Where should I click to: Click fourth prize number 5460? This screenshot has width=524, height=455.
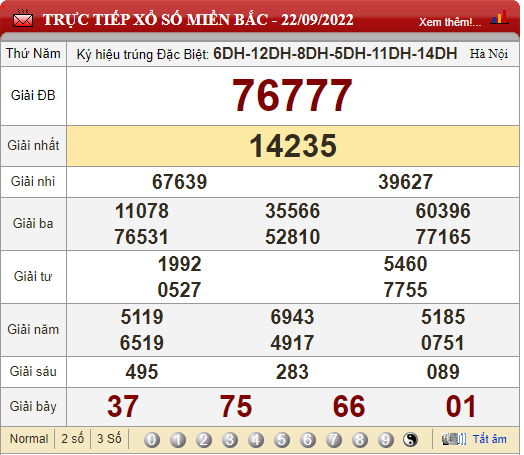coord(405,264)
